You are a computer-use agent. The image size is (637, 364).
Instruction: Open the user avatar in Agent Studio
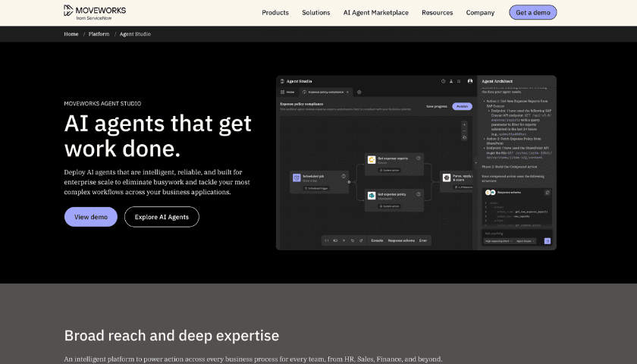coord(470,81)
